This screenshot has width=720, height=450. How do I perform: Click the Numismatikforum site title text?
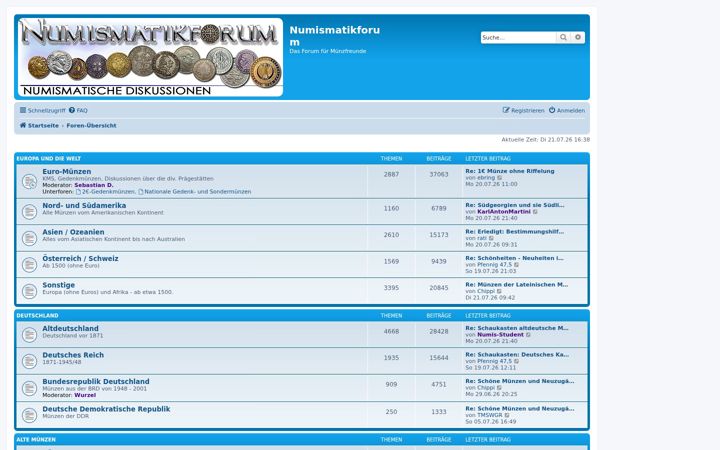click(x=335, y=36)
